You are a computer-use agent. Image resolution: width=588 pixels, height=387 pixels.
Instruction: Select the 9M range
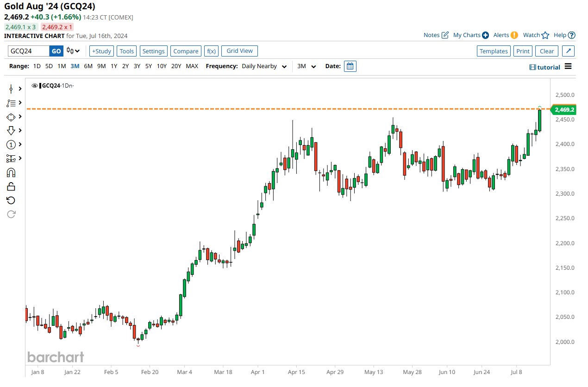point(101,66)
